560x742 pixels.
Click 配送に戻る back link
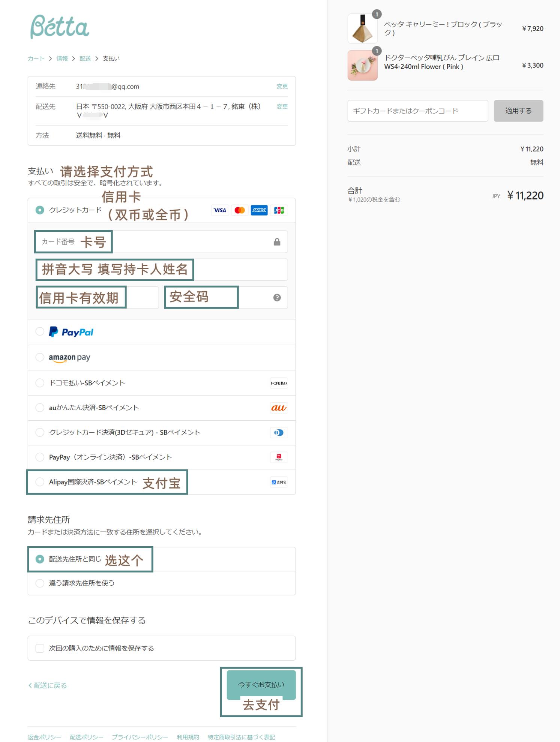click(48, 686)
